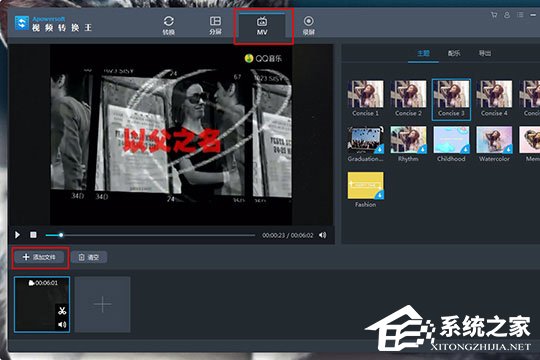
Task: Download the Watercolor theme via its arrow badge
Action: coord(508,149)
